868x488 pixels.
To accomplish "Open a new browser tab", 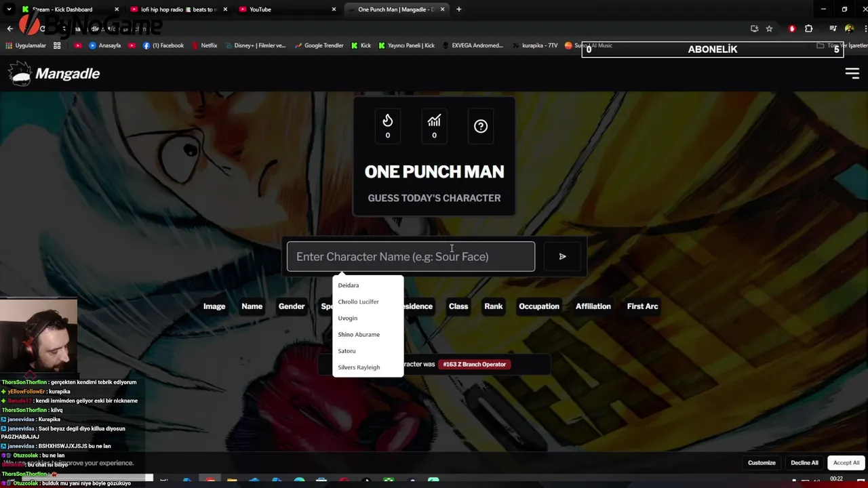I will click(x=459, y=9).
